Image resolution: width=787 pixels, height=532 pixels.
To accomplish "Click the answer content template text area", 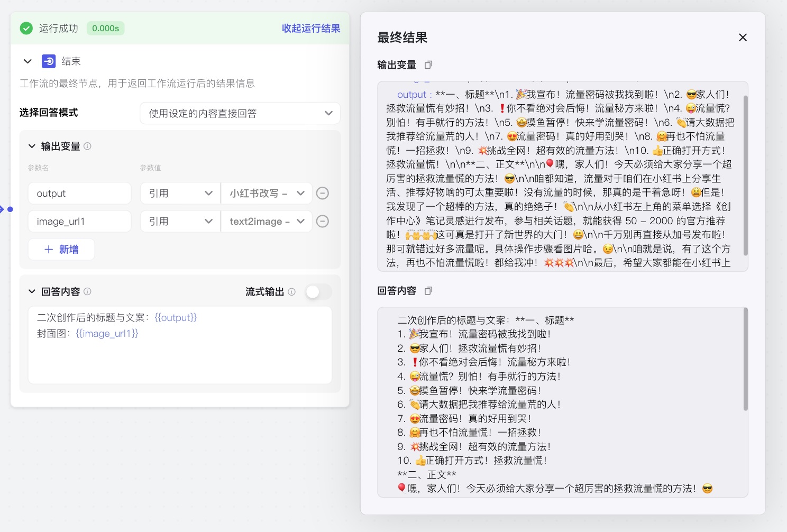I will click(x=180, y=345).
